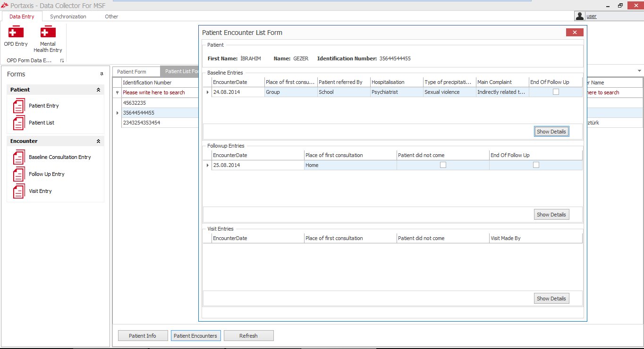This screenshot has height=349, width=644.
Task: Click the Refresh button
Action: [x=248, y=336]
